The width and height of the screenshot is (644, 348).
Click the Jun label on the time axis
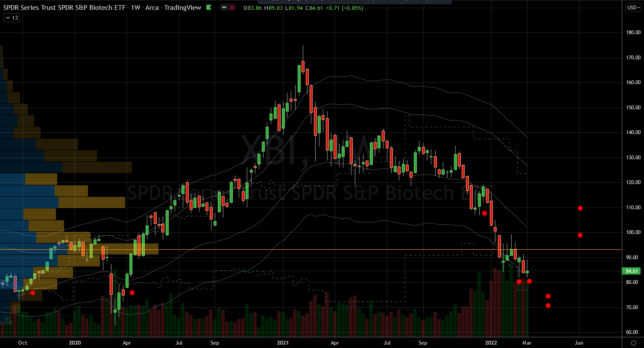(x=579, y=343)
